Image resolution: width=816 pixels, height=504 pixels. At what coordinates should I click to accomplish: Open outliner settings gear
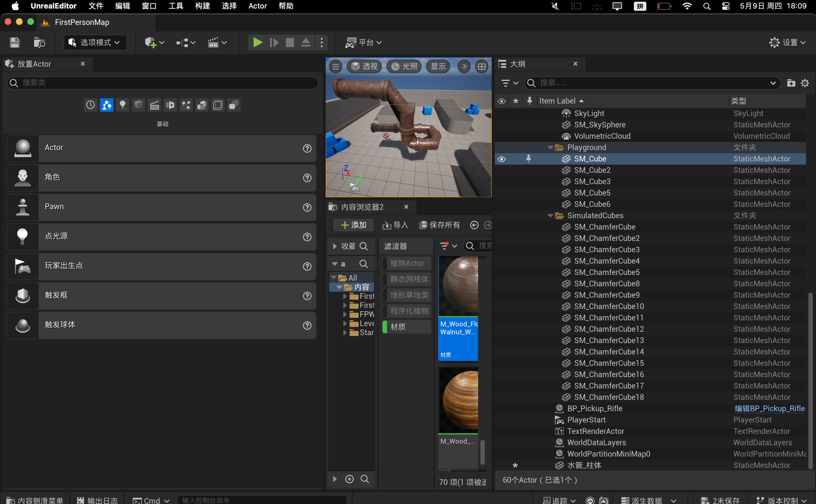[805, 83]
